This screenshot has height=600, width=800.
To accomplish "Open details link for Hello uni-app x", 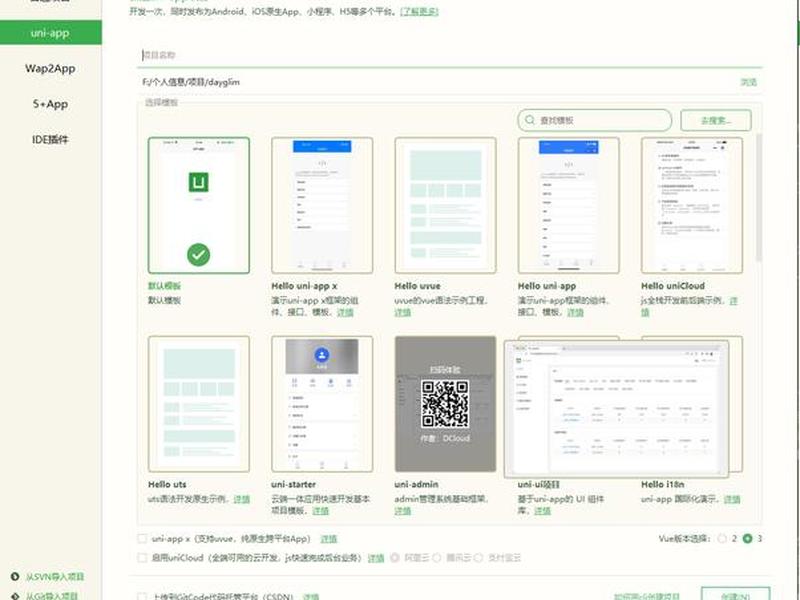I will coord(345,312).
